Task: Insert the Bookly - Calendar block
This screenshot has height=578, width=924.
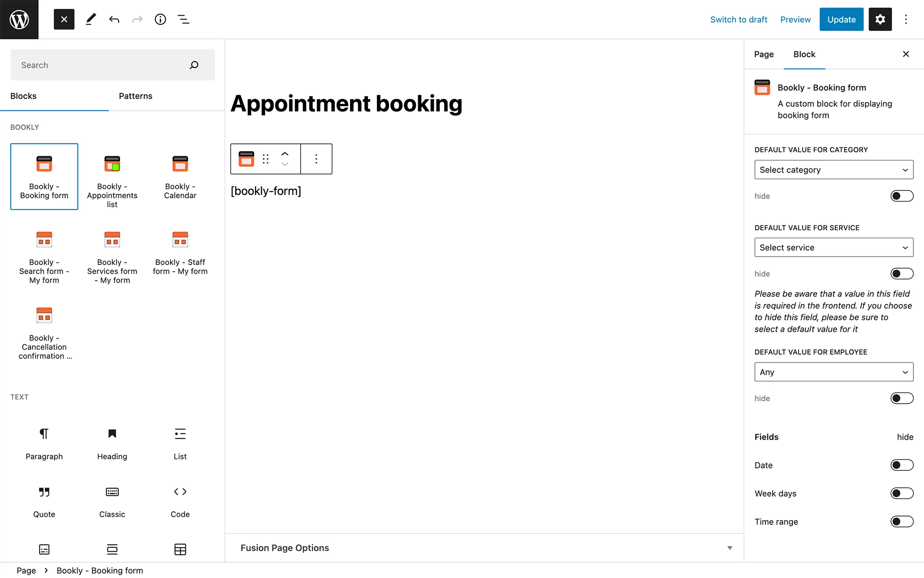Action: [x=180, y=177]
